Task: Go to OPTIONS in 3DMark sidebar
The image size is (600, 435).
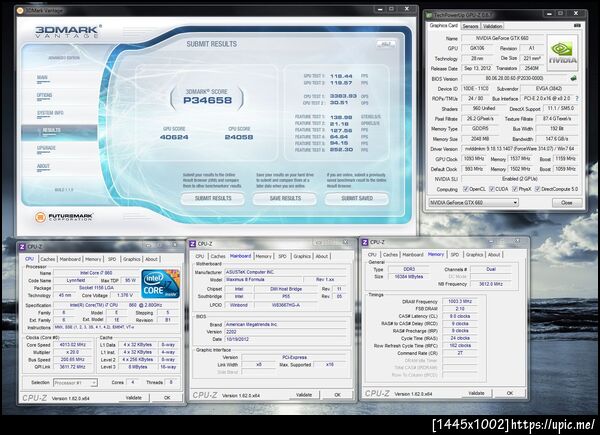Action: (44, 96)
